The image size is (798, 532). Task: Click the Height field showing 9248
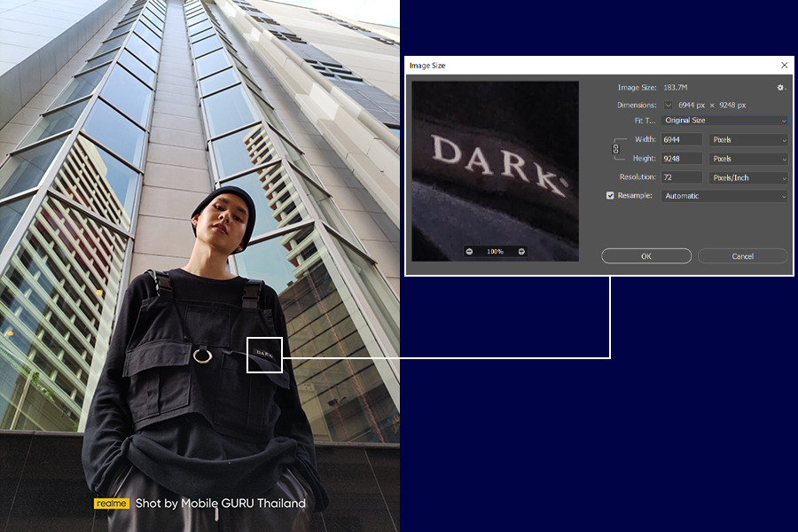tap(681, 159)
